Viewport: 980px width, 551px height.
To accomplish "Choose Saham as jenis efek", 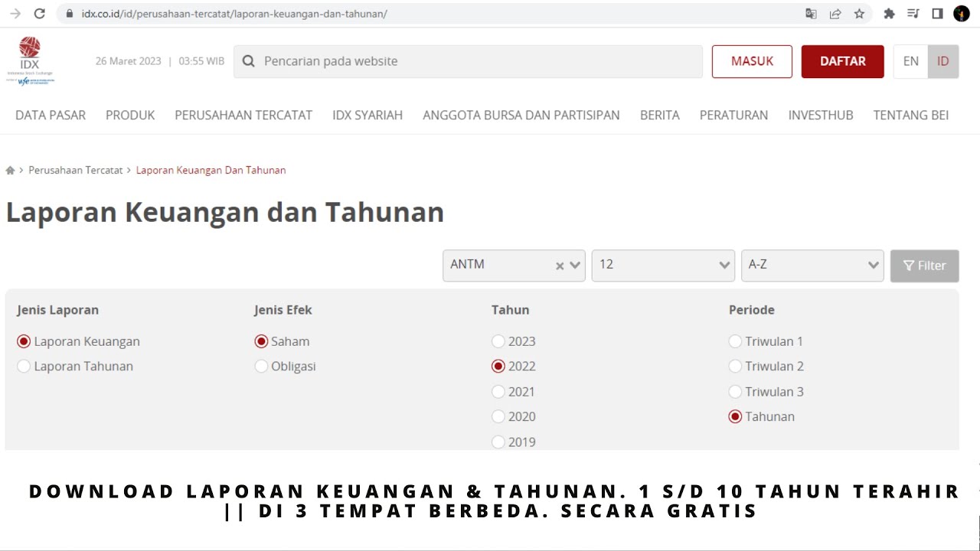I will (x=261, y=341).
